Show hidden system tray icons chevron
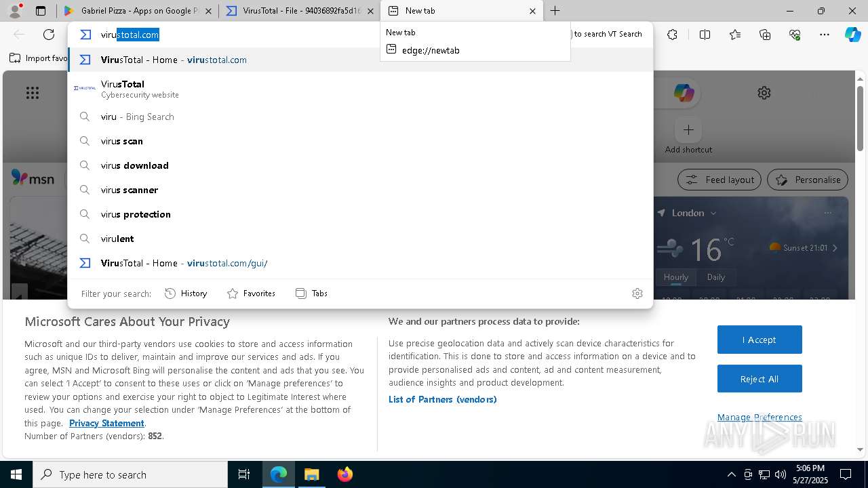868x488 pixels. coord(731,474)
